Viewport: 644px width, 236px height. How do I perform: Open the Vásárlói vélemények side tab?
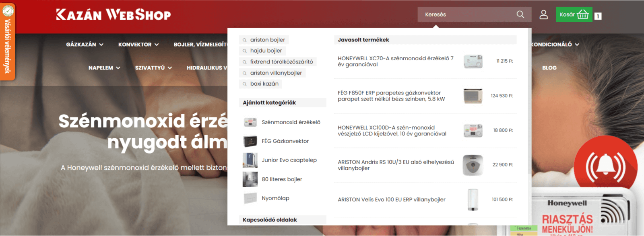pos(8,42)
